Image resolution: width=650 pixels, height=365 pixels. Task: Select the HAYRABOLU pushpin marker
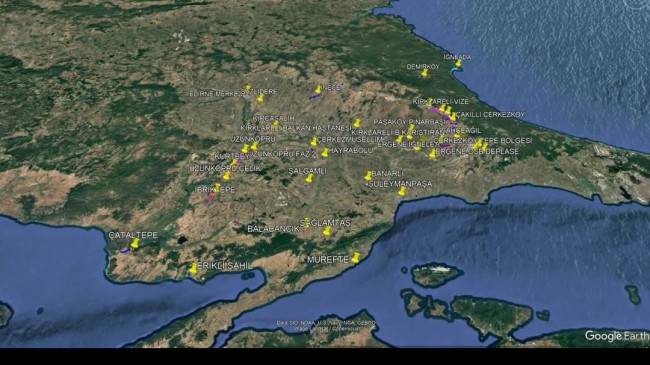(x=325, y=153)
